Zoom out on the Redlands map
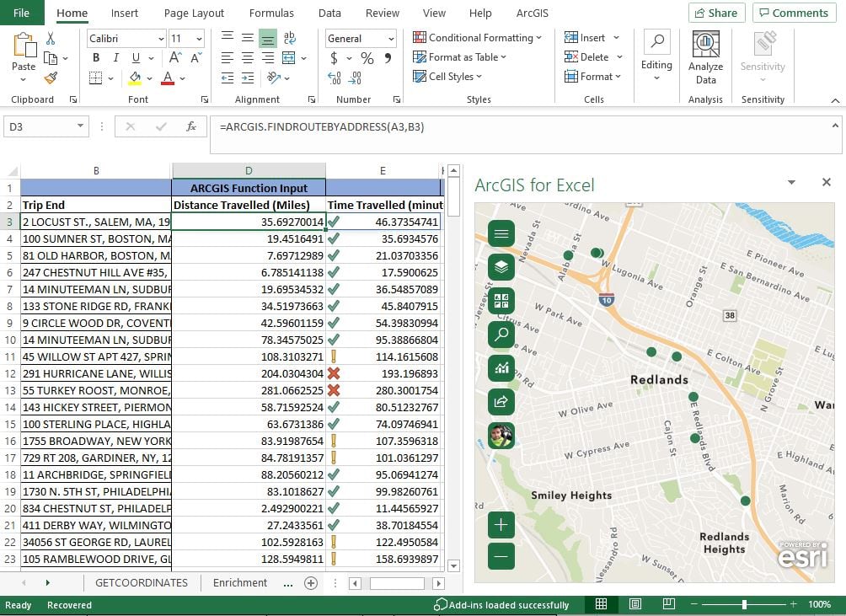 pyautogui.click(x=501, y=555)
